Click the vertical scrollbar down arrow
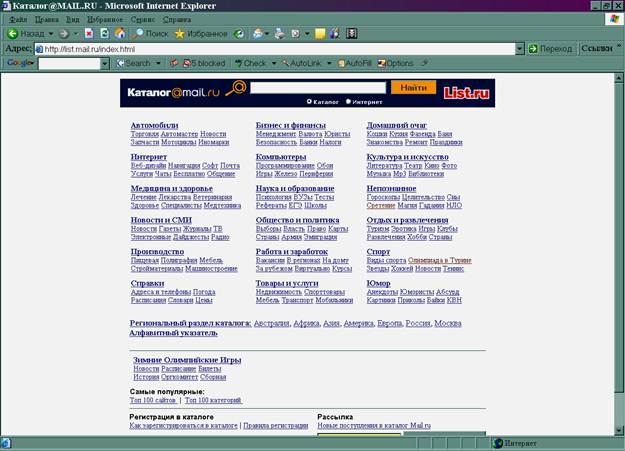The image size is (625, 451). click(x=619, y=430)
